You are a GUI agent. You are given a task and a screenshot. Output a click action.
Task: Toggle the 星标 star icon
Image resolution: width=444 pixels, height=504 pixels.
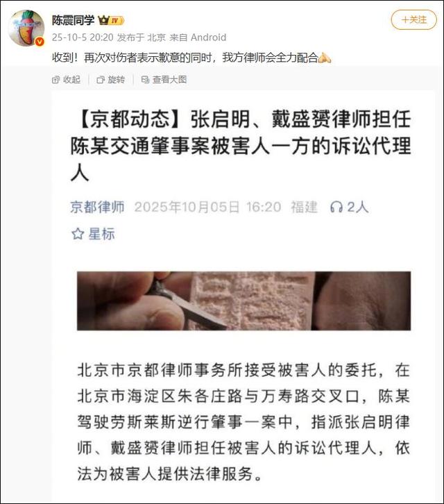pos(78,234)
